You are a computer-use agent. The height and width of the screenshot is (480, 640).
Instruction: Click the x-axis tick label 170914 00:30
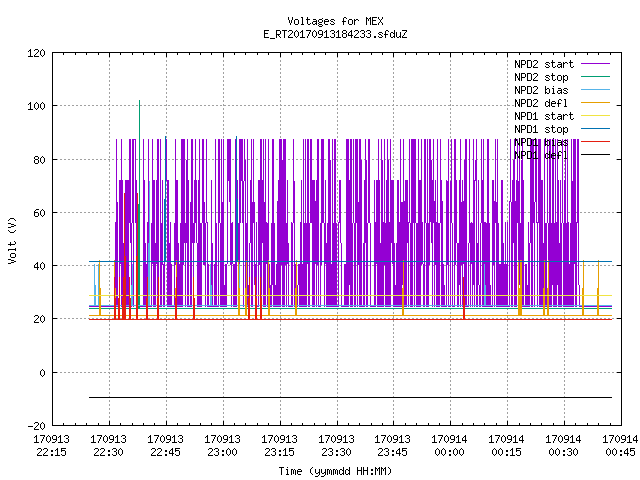(563, 446)
